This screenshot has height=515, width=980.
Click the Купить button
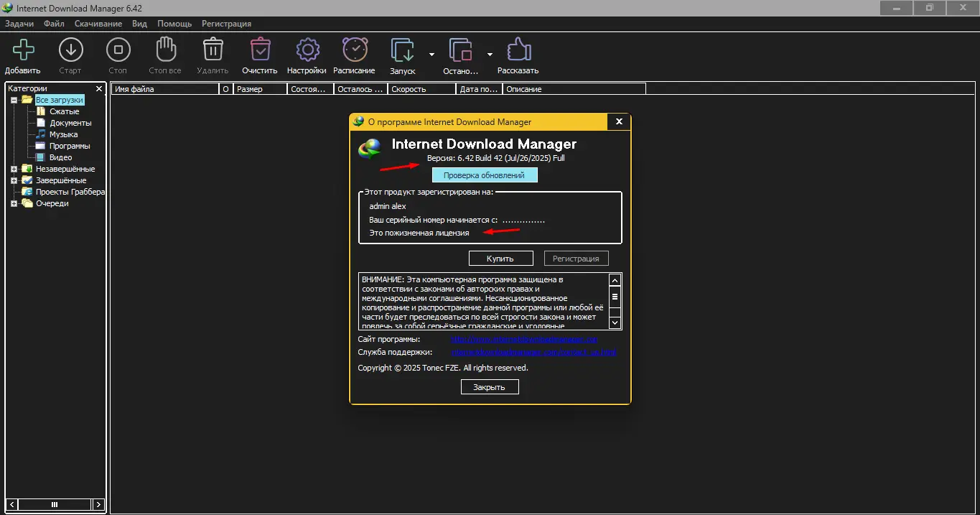(x=501, y=258)
